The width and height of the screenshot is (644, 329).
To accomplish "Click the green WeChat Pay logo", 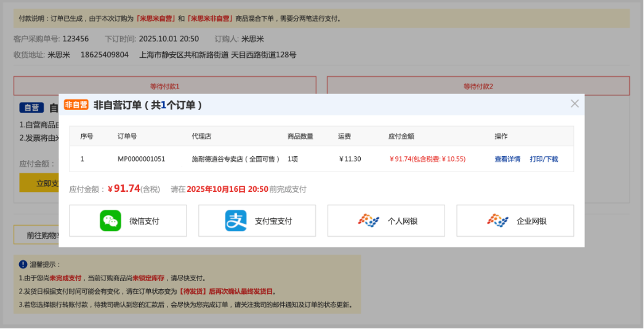I will (x=111, y=221).
